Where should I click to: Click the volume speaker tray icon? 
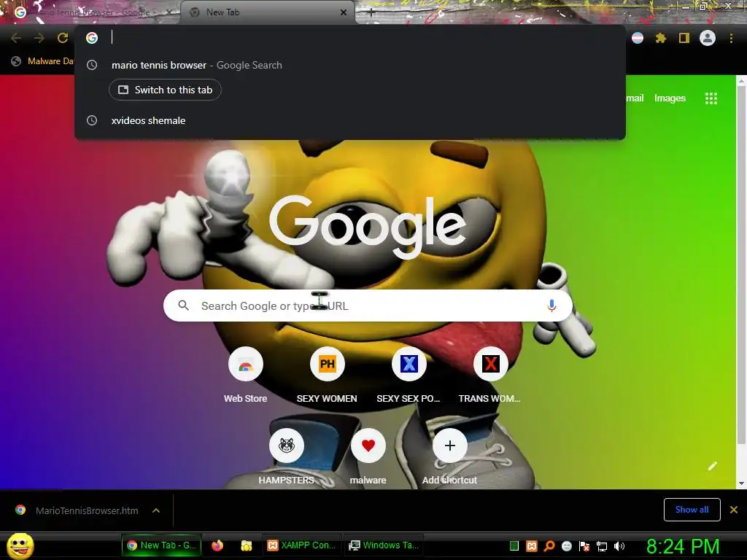pyautogui.click(x=619, y=546)
